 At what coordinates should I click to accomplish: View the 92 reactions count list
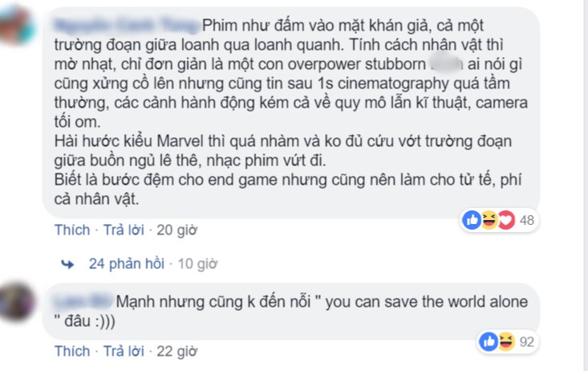527,342
